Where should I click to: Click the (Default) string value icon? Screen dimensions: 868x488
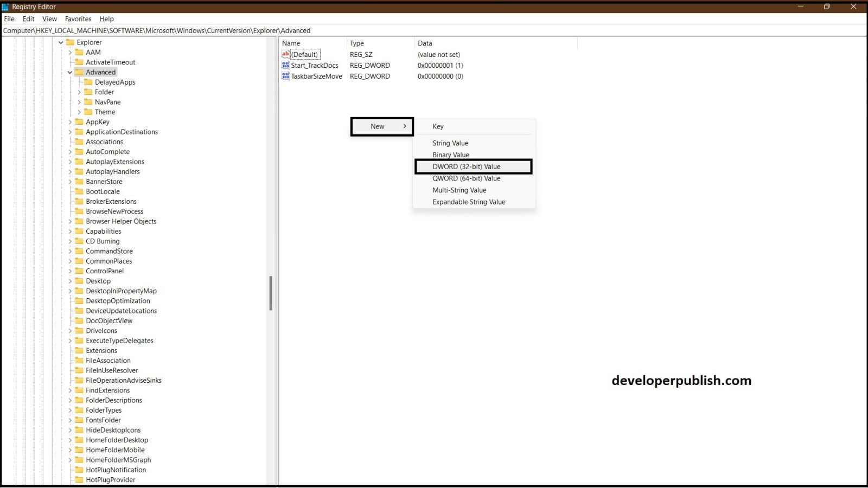285,54
